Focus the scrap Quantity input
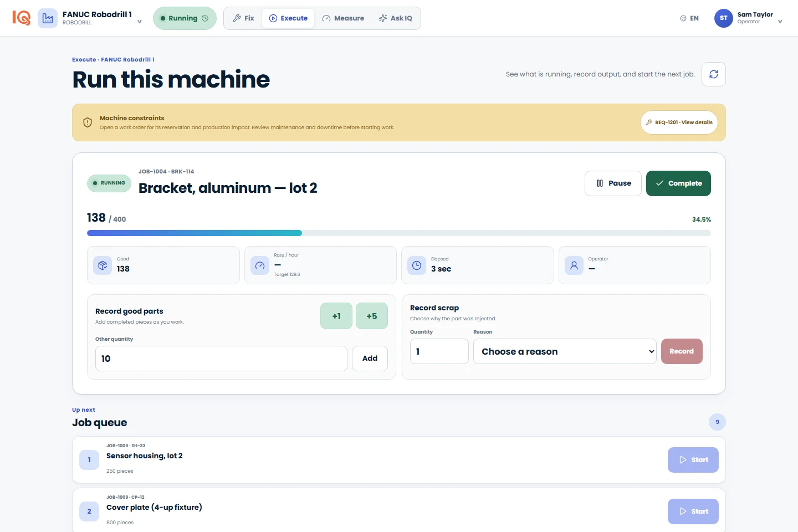 (439, 351)
